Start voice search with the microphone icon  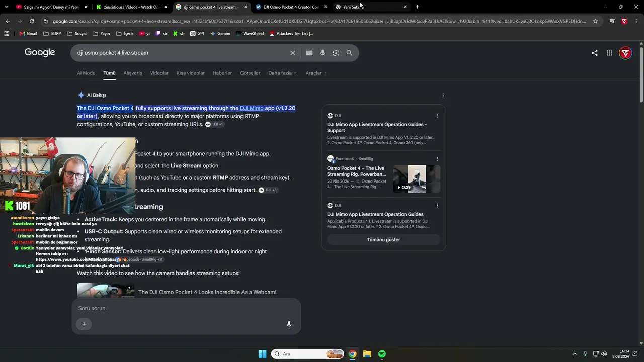click(323, 53)
